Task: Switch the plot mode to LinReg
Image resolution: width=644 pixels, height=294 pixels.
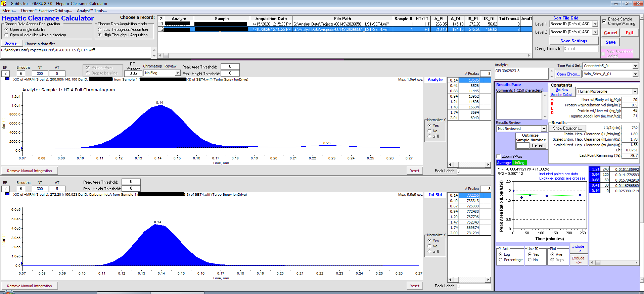Action: [x=519, y=163]
